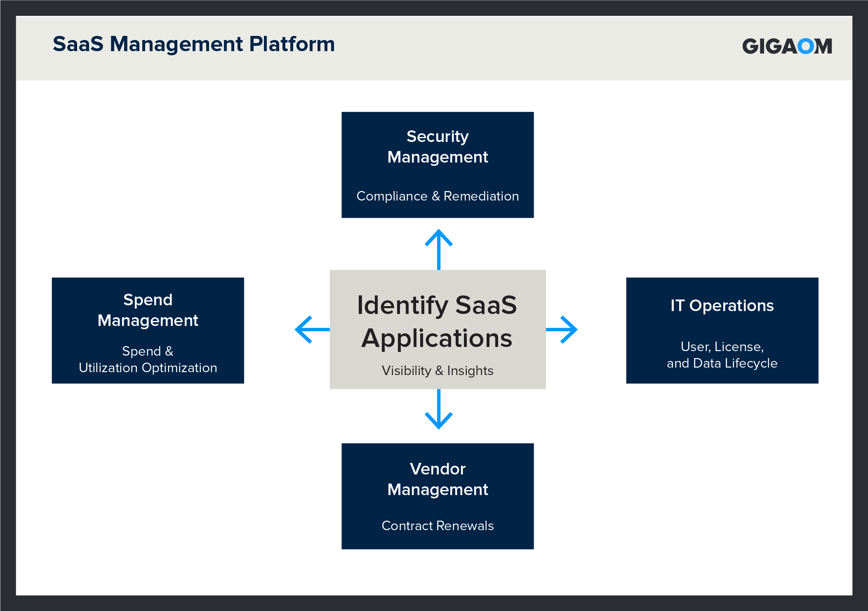Click the SaaS Management Platform title

coord(194,44)
